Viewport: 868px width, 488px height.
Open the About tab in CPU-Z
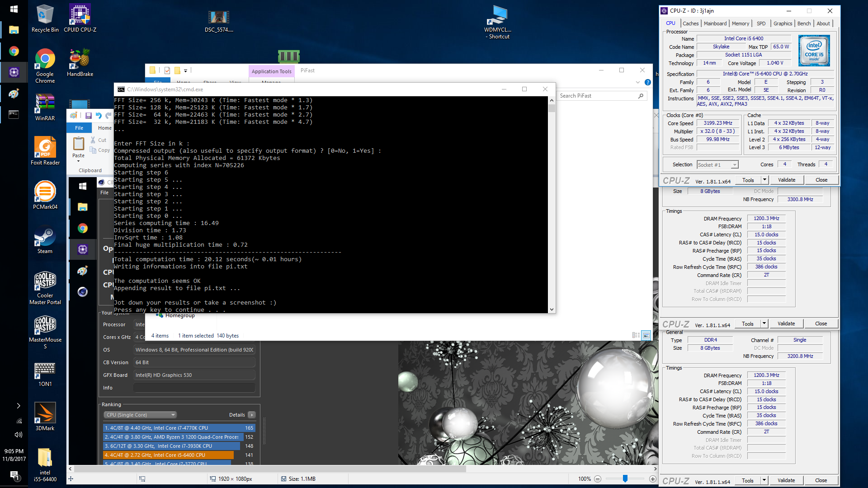[823, 23]
